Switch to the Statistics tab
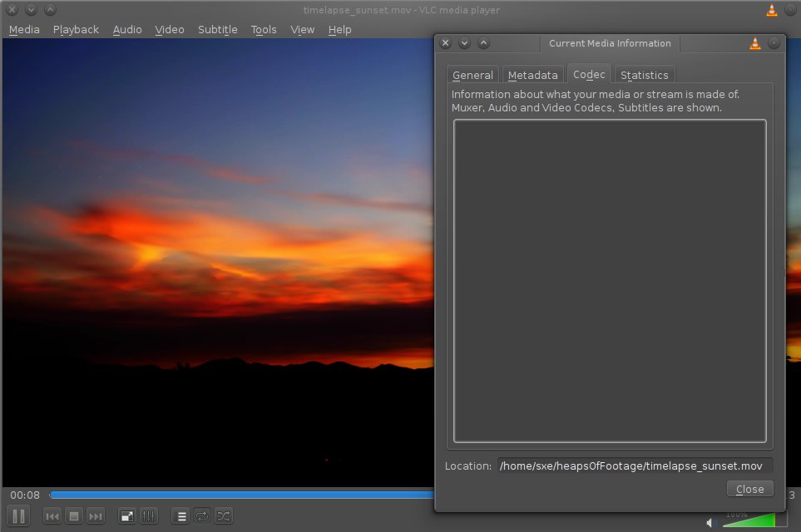Screen dimensions: 801x532 pos(644,75)
